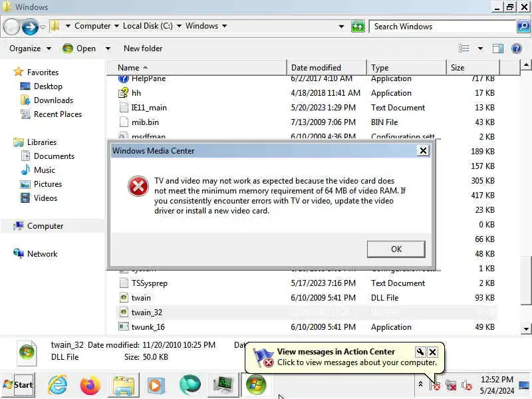Select the twunk_16 application file
Image resolution: width=532 pixels, height=399 pixels.
307,327
